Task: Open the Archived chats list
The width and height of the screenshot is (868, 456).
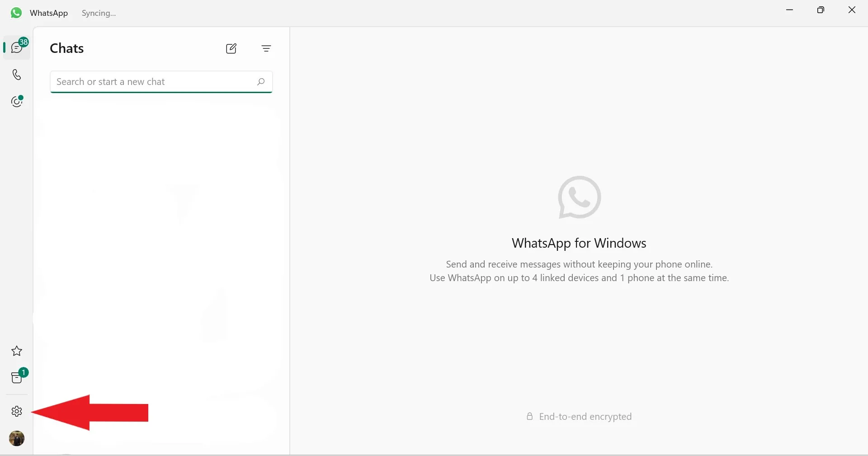Action: (17, 378)
